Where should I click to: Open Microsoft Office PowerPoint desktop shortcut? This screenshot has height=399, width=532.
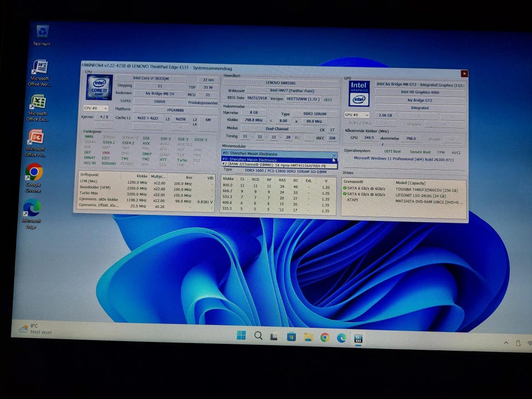[x=36, y=143]
